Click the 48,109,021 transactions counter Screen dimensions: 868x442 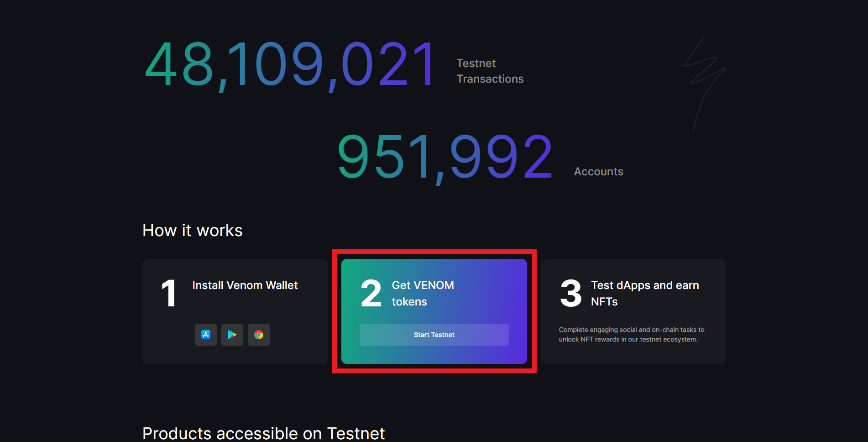290,65
